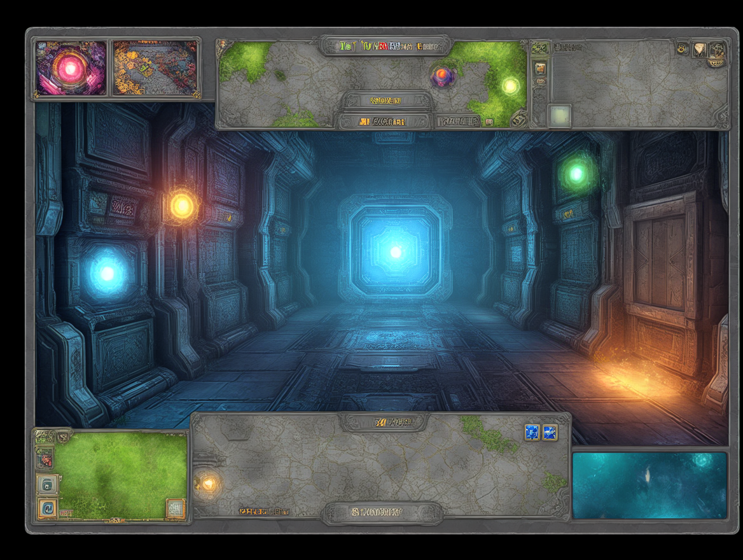
Task: Select the pale glowing square slot
Action: (560, 116)
